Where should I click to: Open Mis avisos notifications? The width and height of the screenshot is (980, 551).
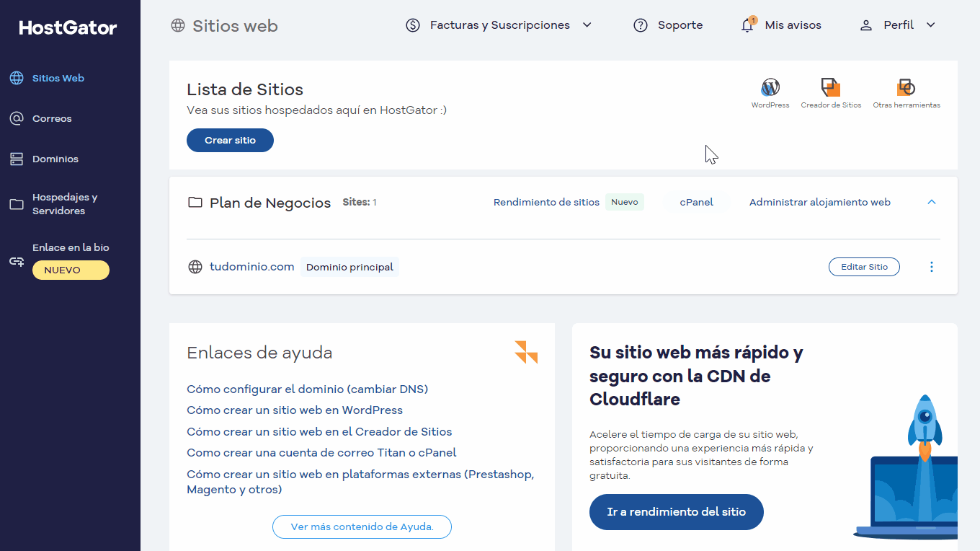click(793, 25)
